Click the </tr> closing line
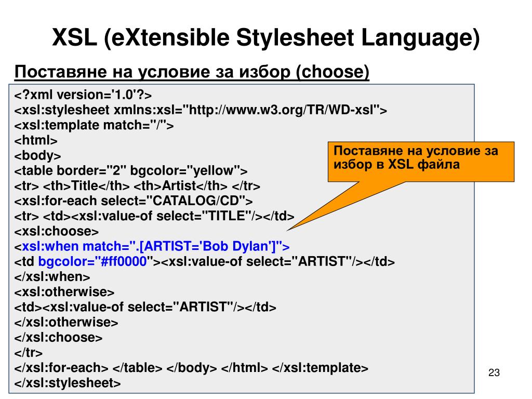Viewport: 532px width, 399px height. coord(28,353)
